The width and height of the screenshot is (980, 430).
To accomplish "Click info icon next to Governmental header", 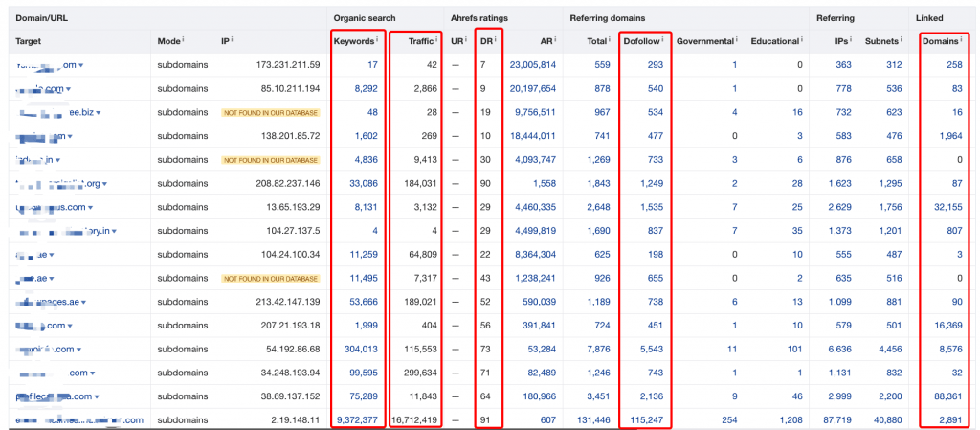I will point(736,40).
